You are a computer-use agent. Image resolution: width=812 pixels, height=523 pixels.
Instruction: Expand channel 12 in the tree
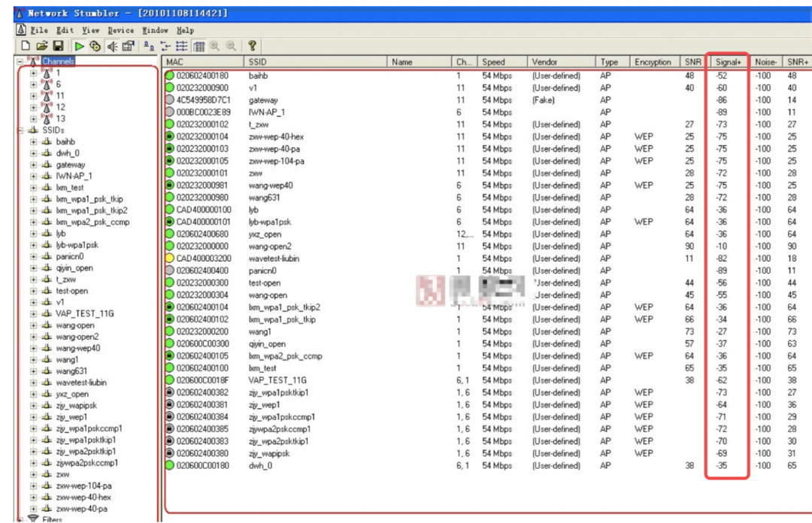(x=34, y=107)
